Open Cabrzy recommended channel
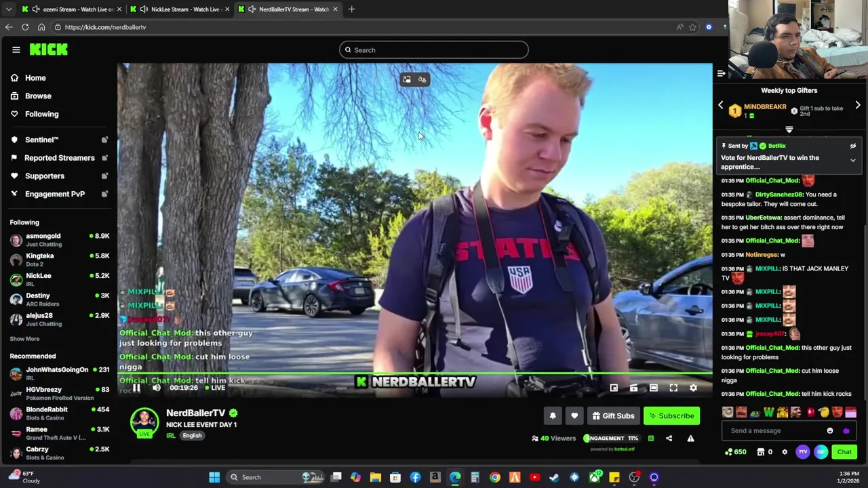Image resolution: width=868 pixels, height=488 pixels. 60,453
